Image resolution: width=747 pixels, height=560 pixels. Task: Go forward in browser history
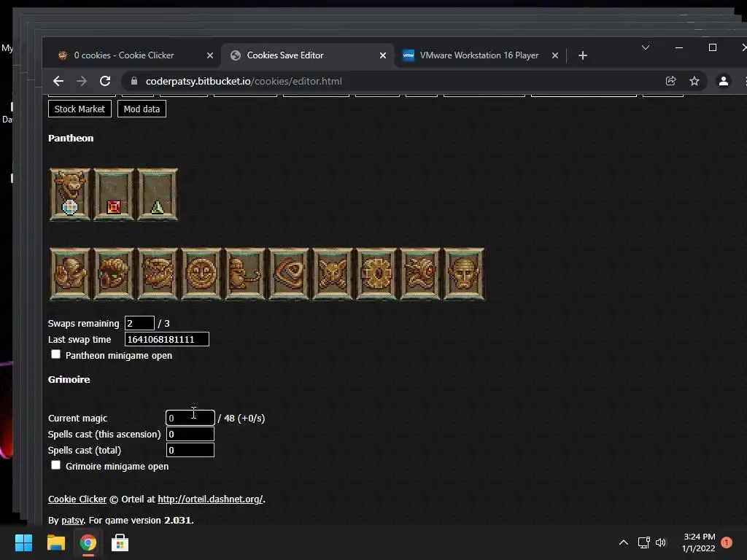point(82,81)
